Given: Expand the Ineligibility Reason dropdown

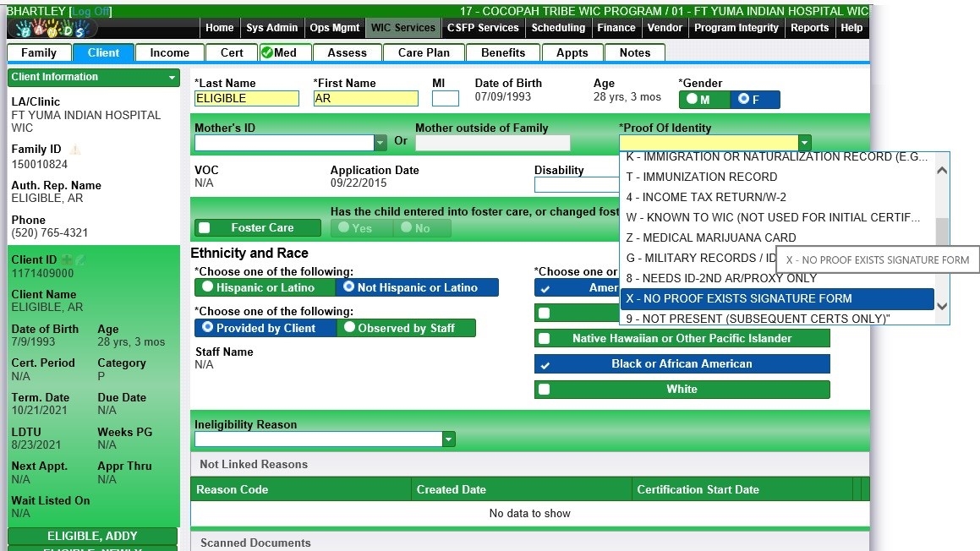Looking at the screenshot, I should click(449, 439).
